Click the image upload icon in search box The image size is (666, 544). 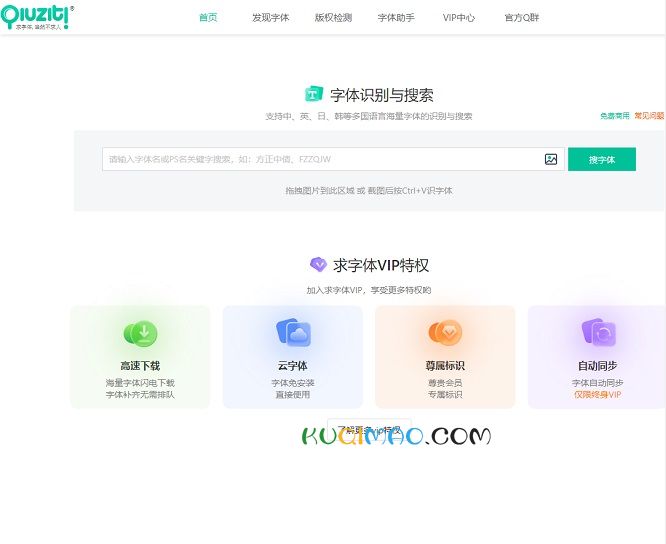click(551, 159)
